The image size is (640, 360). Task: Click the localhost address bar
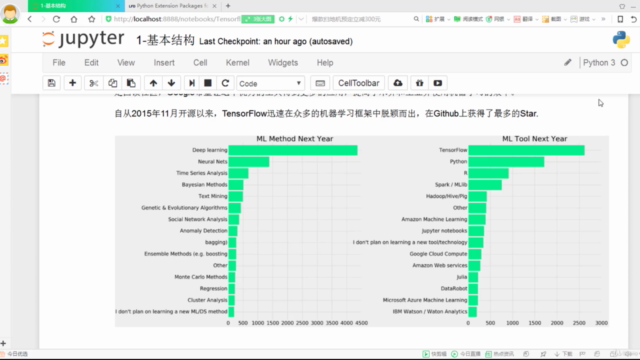[177, 19]
